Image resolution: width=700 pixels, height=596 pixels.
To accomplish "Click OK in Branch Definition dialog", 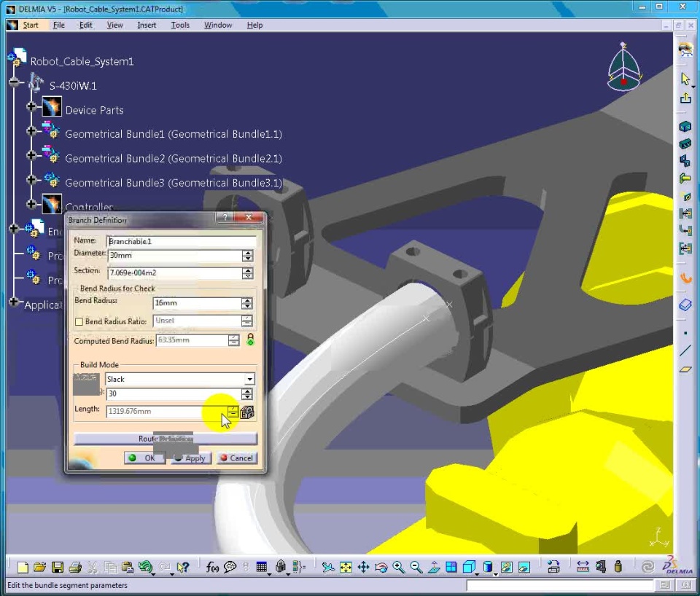I will pyautogui.click(x=144, y=458).
